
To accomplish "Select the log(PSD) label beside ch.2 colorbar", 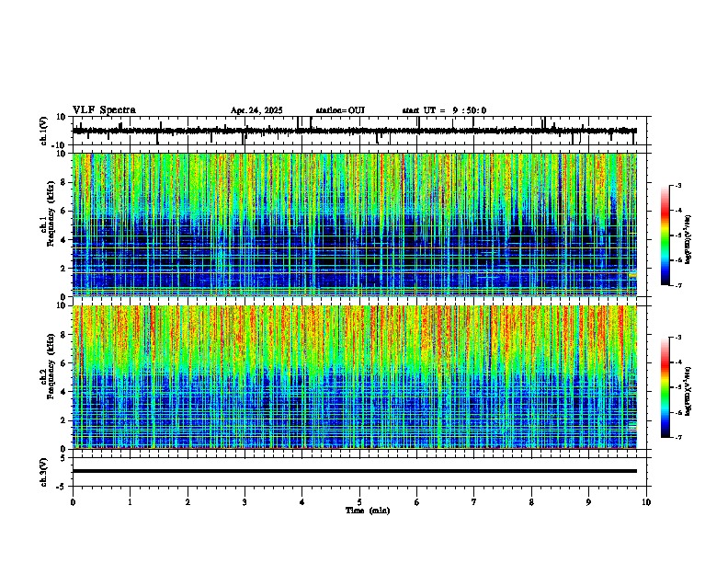I will point(688,391).
